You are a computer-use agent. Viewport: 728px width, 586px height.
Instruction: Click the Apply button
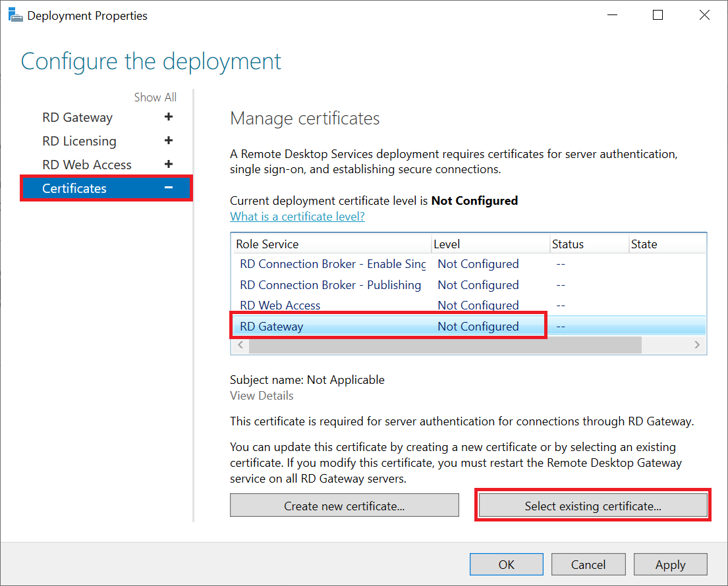pyautogui.click(x=671, y=564)
